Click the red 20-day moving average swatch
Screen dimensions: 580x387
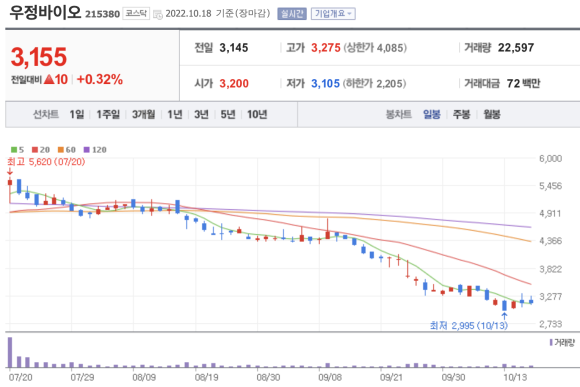pos(35,150)
